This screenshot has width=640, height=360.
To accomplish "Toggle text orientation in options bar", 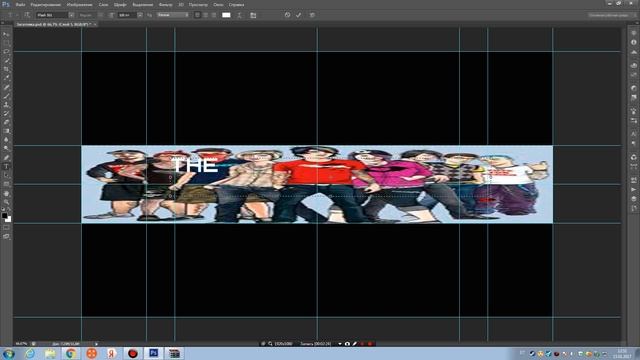I will tap(27, 15).
